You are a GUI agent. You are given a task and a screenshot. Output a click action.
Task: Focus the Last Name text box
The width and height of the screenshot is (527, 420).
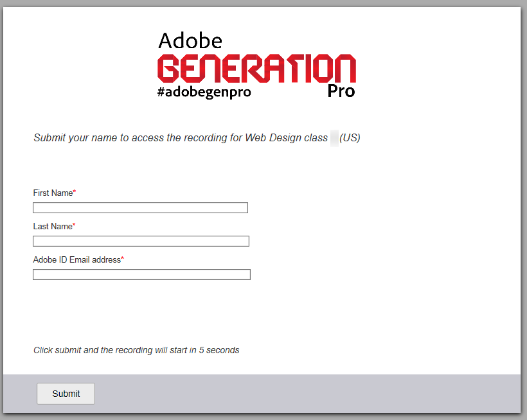[x=141, y=241]
